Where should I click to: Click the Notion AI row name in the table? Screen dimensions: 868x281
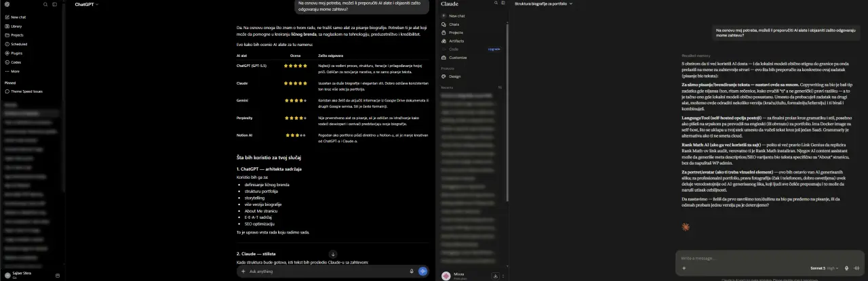pyautogui.click(x=244, y=135)
